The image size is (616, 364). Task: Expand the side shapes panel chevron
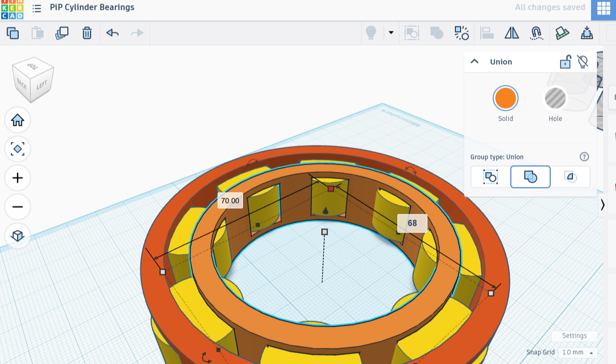[x=602, y=205]
